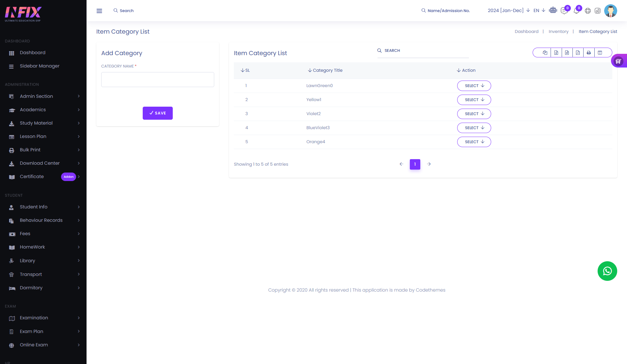This screenshot has height=364, width=627.
Task: Open the AI robot assistant icon
Action: [553, 10]
